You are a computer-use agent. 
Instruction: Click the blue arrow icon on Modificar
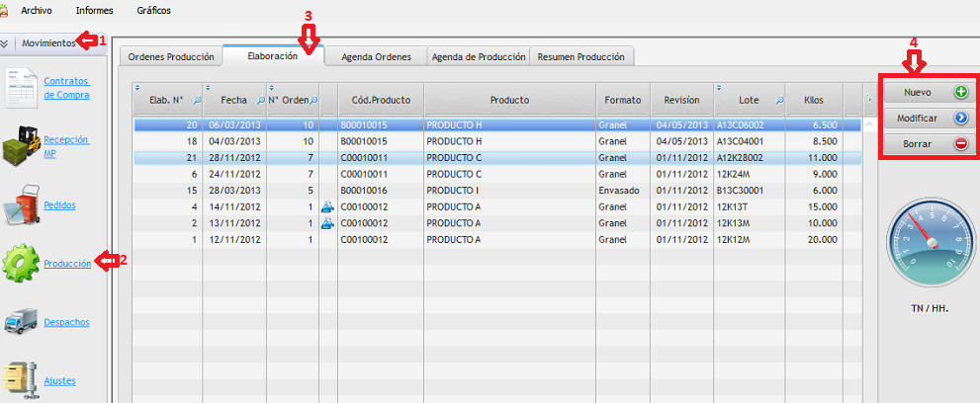[961, 118]
